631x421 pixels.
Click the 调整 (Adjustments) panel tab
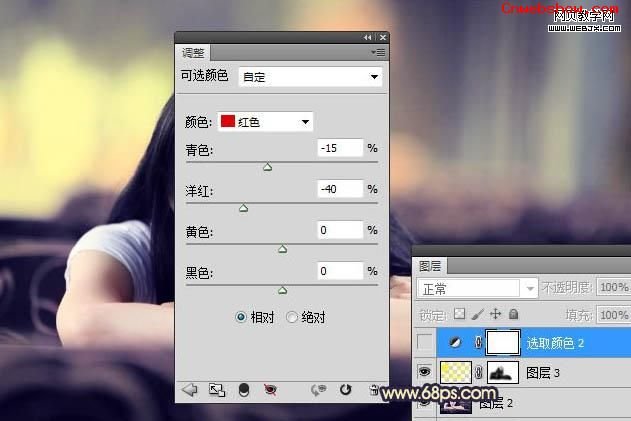click(x=192, y=53)
